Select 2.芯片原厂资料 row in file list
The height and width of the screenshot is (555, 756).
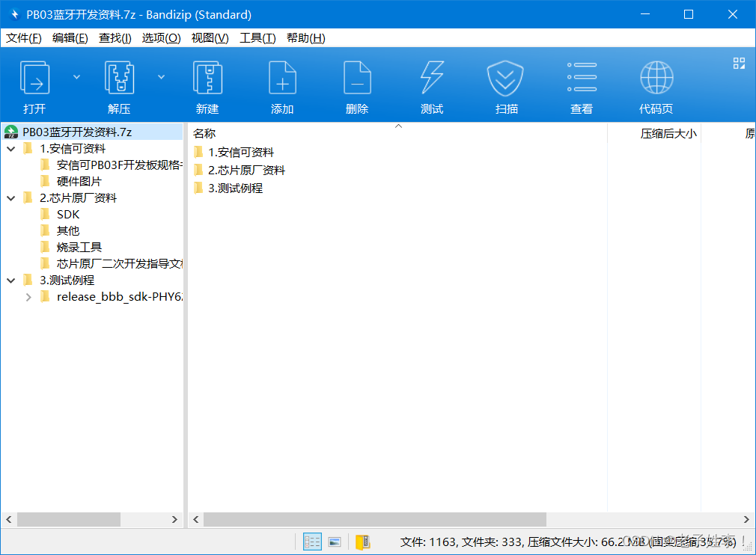[246, 170]
